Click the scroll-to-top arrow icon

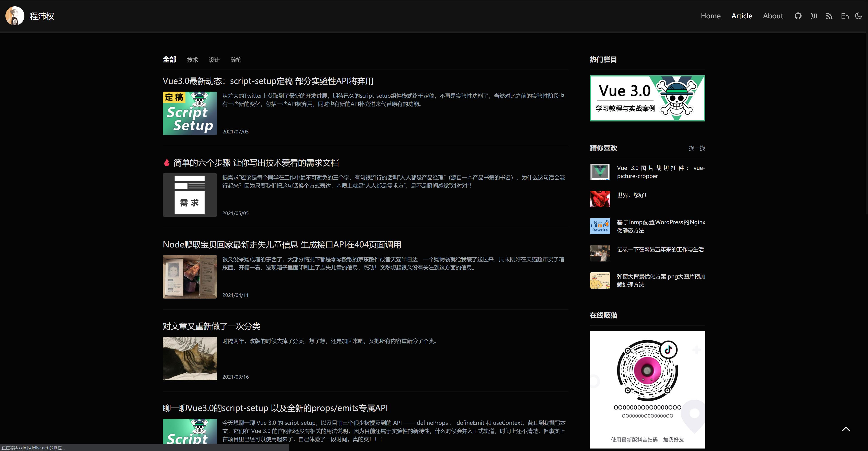coord(846,428)
